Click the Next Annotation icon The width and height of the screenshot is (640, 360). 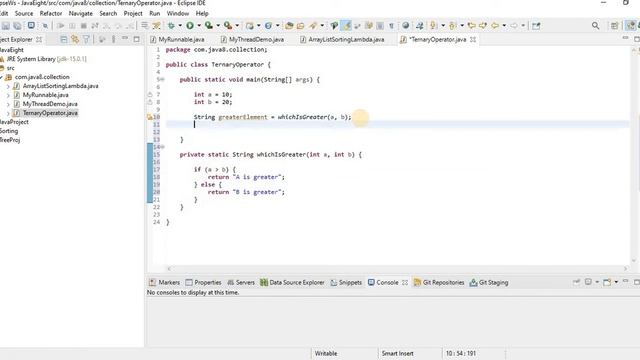tap(433, 26)
